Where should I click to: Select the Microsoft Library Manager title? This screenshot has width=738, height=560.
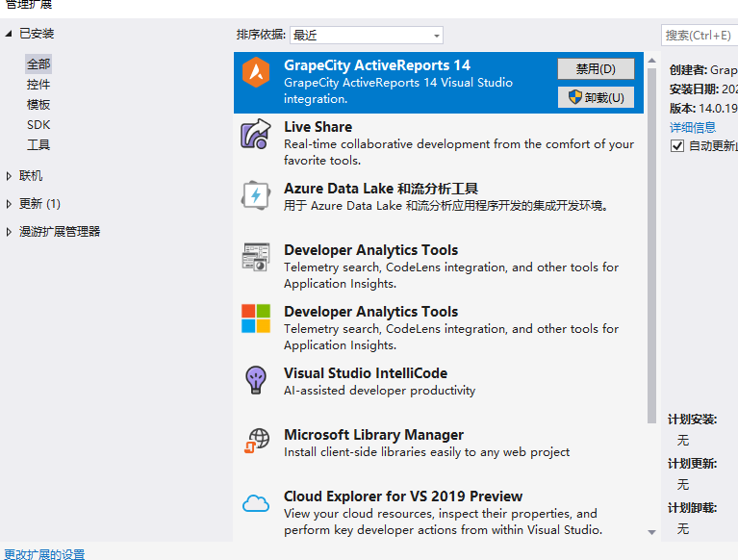pyautogui.click(x=373, y=435)
